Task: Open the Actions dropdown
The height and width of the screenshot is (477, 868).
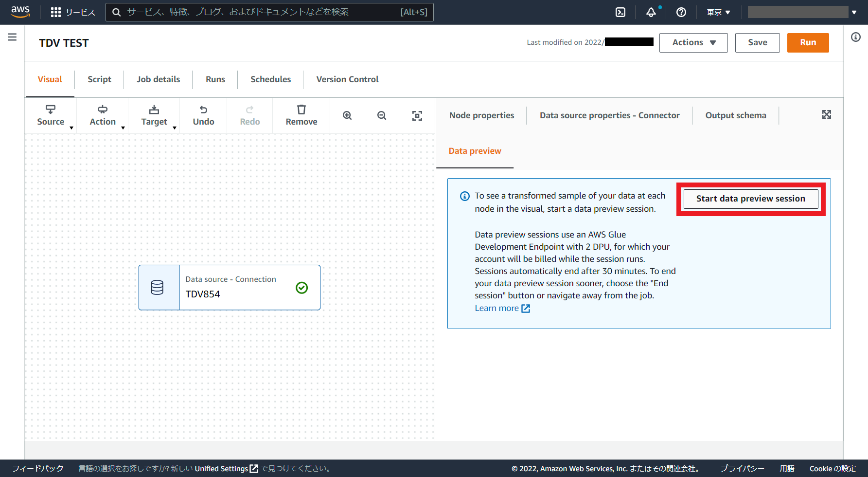Action: coord(693,43)
